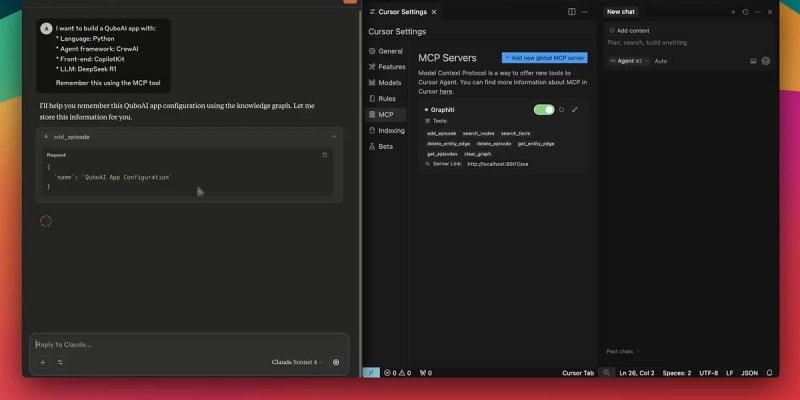
Task: Close the Cursor Settings tab
Action: 435,12
